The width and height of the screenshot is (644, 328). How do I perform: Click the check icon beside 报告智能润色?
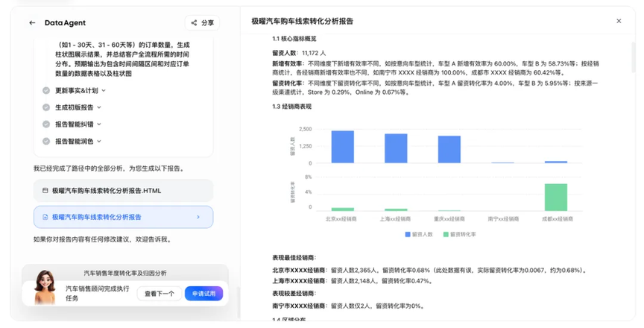pyautogui.click(x=46, y=142)
